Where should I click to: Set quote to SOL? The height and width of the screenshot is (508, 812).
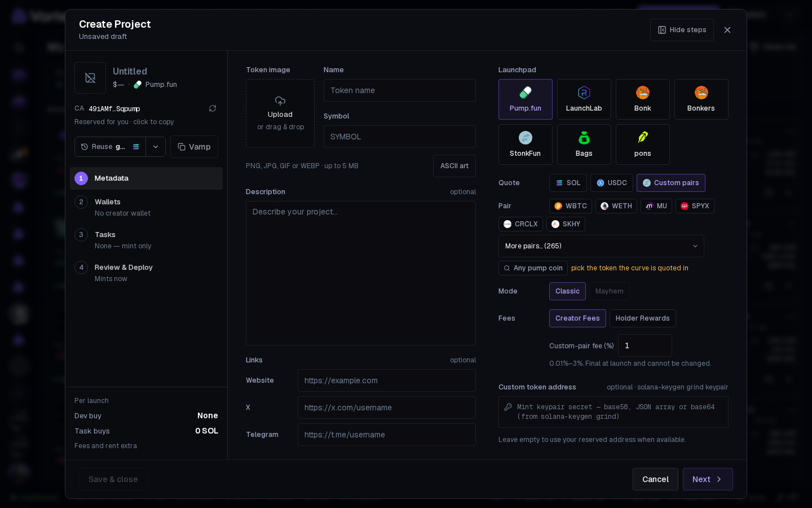(x=568, y=183)
